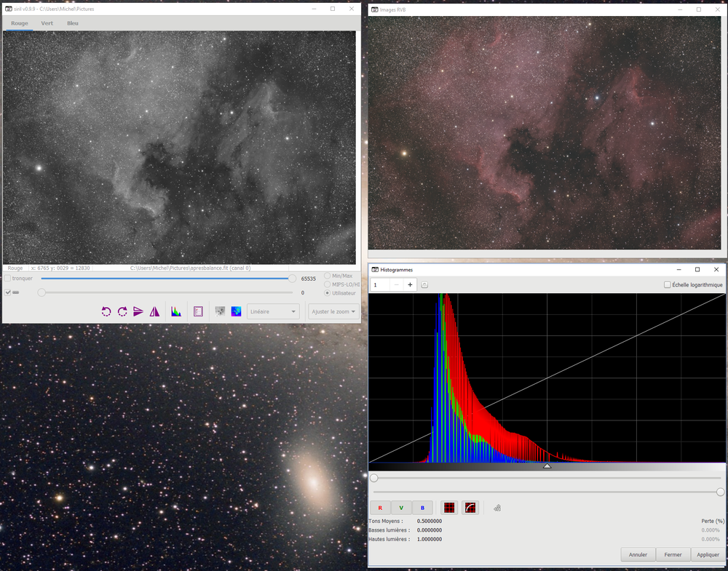Switch to the Rouge channel tab

(x=20, y=23)
